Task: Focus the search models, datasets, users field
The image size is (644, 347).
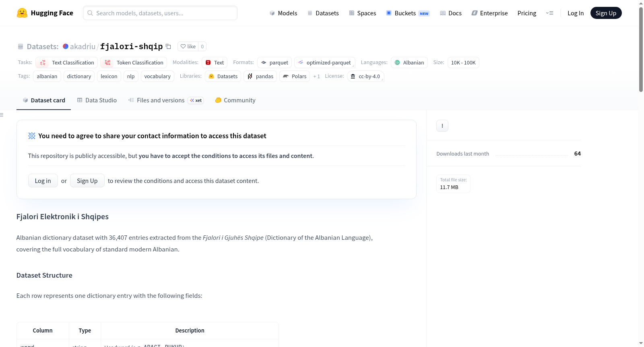Action: tap(160, 13)
